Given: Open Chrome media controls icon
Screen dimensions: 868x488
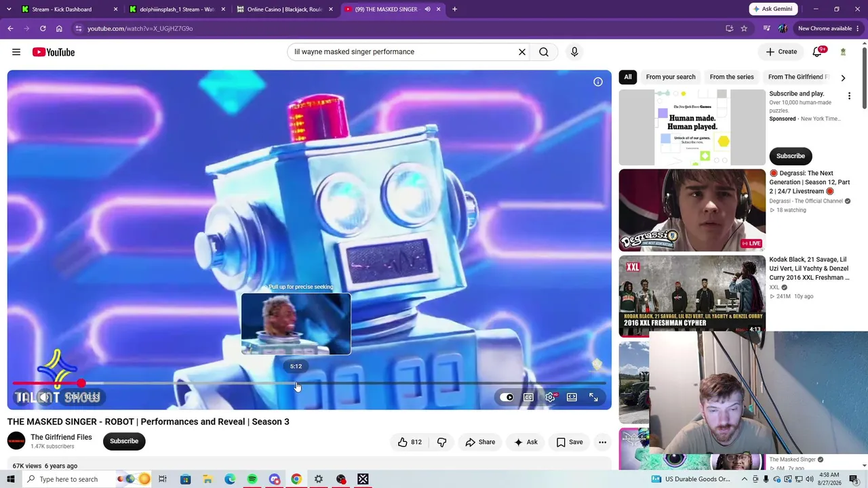Looking at the screenshot, I should pos(767,28).
